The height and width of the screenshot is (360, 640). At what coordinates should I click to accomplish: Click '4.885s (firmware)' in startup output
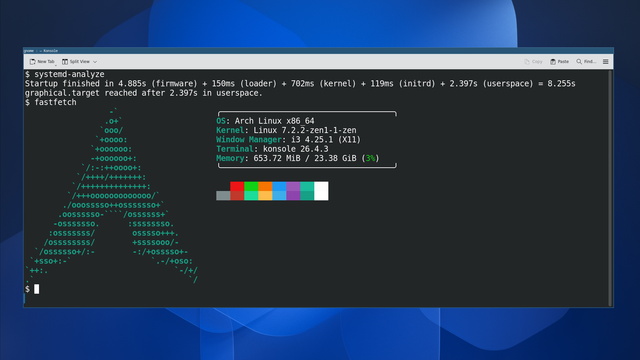158,84
